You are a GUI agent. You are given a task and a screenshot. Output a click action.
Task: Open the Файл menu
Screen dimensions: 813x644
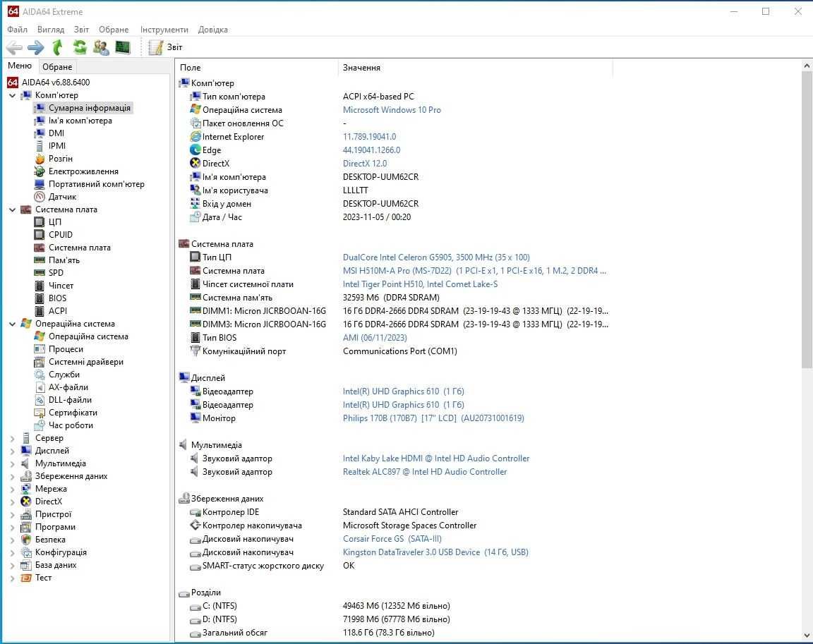coord(17,30)
